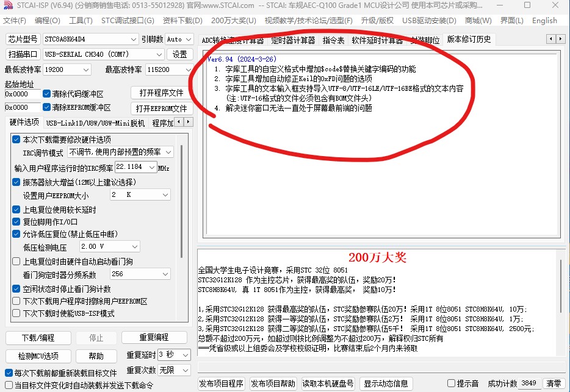Toggle 清除EEPROM缓冲区 checkbox
The width and height of the screenshot is (570, 392).
pyautogui.click(x=46, y=107)
